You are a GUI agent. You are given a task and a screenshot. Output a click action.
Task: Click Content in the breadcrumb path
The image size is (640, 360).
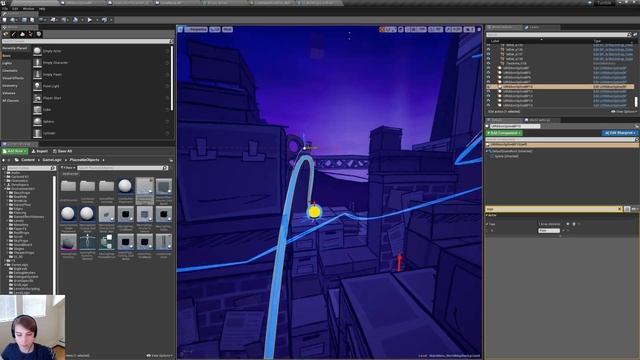[28, 160]
